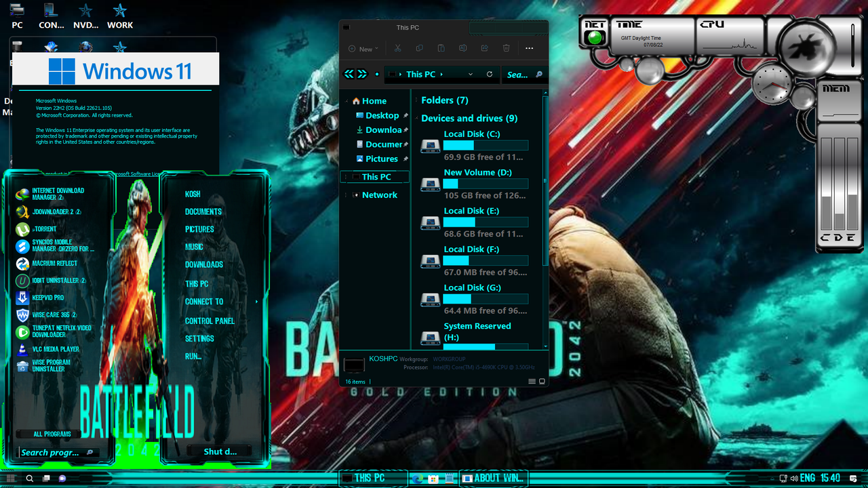Open Control Panel from the start menu

210,321
